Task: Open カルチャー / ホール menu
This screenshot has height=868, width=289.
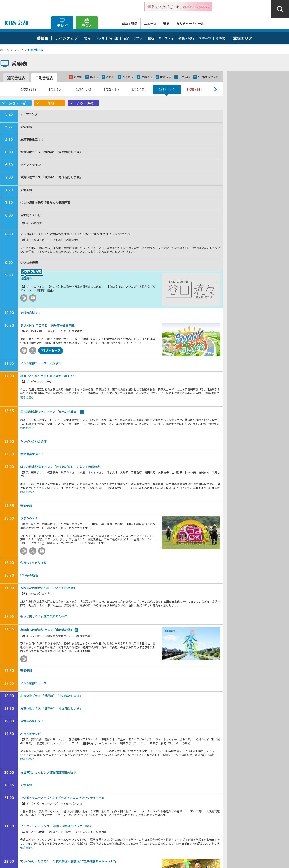Action: tap(190, 24)
